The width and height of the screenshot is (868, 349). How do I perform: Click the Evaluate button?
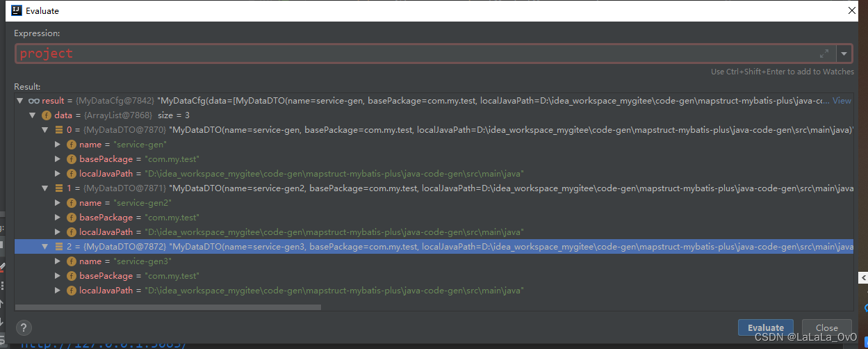765,327
